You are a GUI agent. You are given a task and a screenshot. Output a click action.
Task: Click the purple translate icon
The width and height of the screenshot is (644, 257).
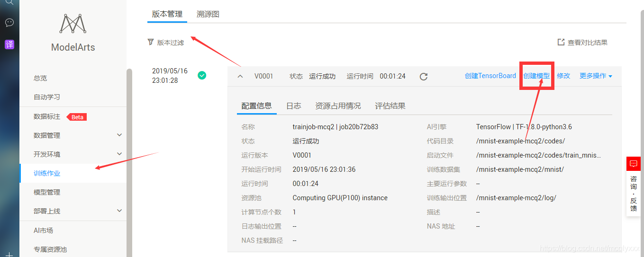(9, 44)
